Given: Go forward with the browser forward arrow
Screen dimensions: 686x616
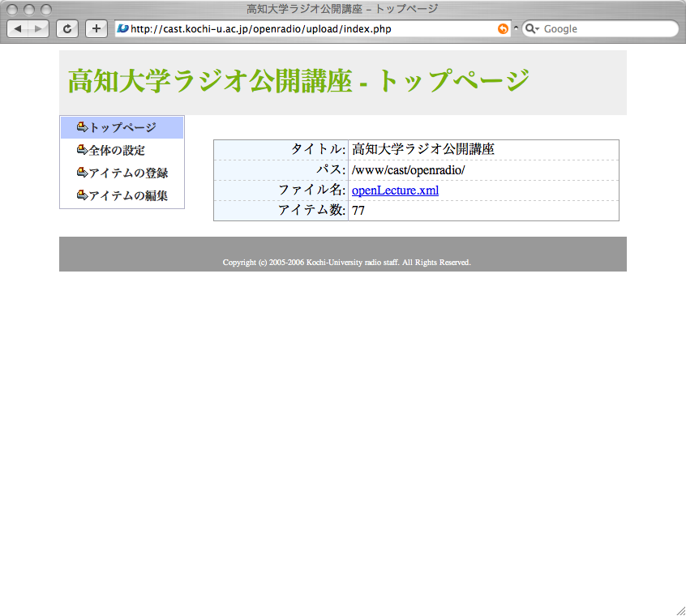Looking at the screenshot, I should 38,29.
